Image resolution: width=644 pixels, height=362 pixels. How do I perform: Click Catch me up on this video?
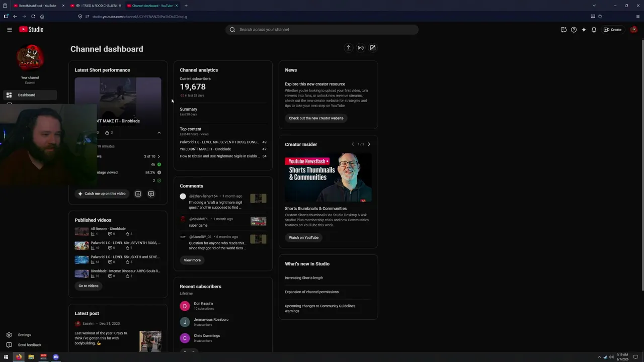[x=102, y=194]
